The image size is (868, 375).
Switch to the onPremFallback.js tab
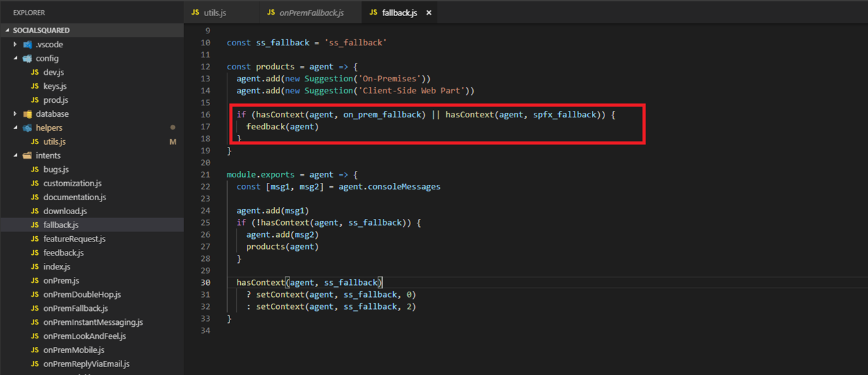(312, 13)
